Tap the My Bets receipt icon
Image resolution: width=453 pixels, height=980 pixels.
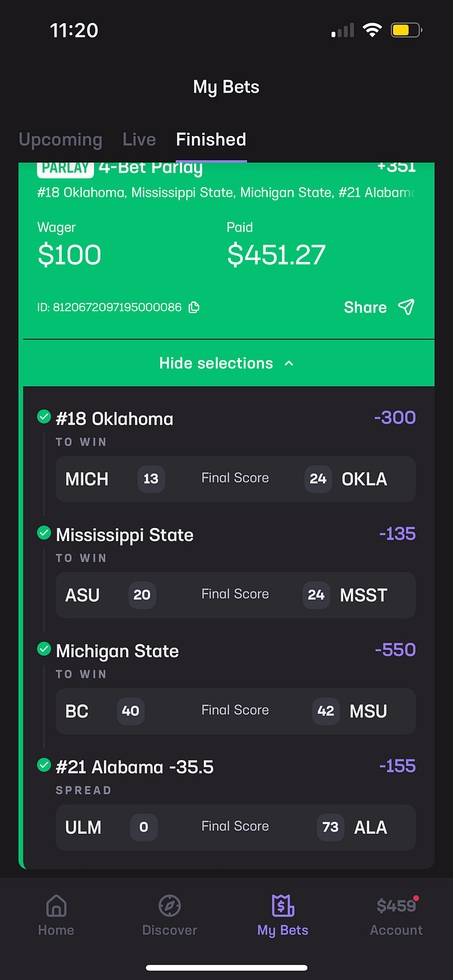[x=283, y=906]
